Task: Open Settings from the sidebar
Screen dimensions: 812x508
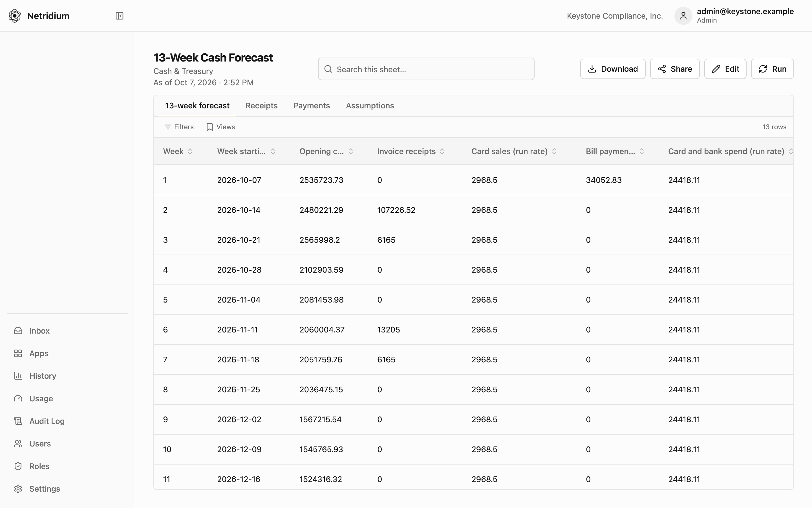Action: (67, 489)
